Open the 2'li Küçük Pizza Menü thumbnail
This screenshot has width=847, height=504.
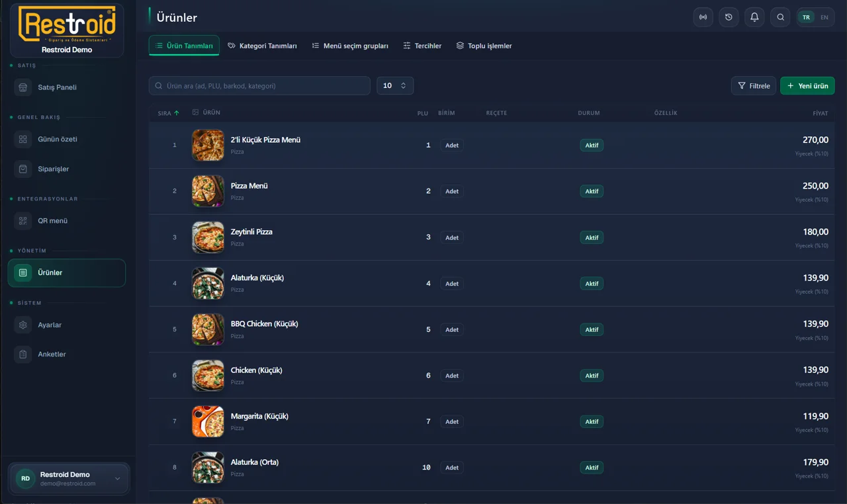[208, 145]
